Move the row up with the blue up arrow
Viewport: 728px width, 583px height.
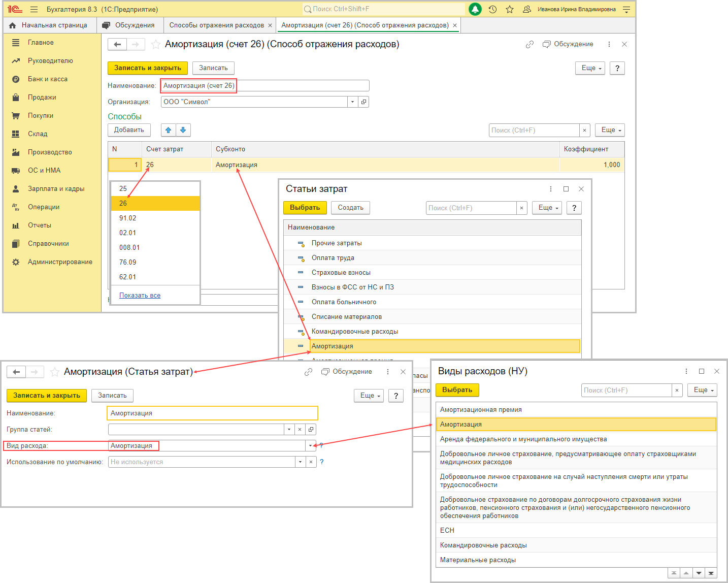(169, 130)
